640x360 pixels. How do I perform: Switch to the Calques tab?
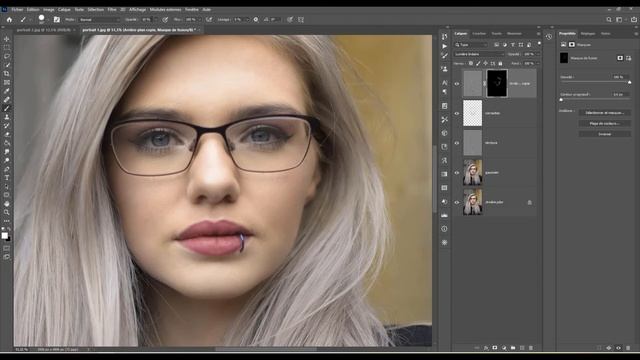tap(461, 34)
